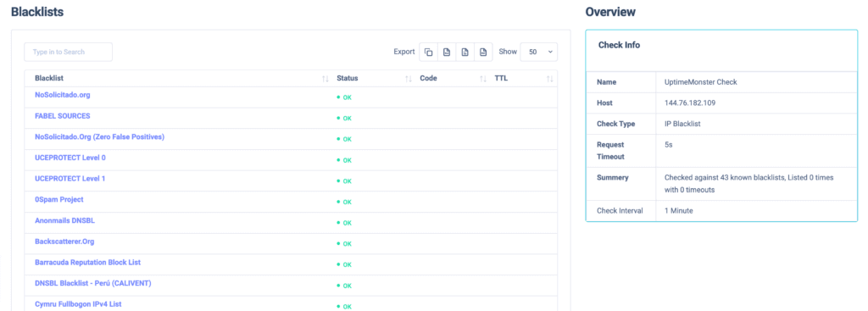Viewport: 868px width, 311px height.
Task: Click the host value 144.76.182.109
Action: [689, 103]
